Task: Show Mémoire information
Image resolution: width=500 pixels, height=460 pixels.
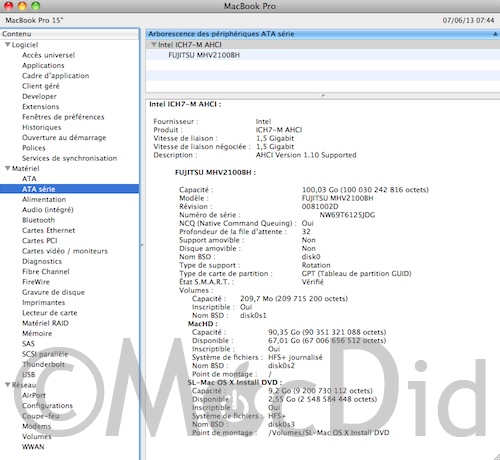Action: click(x=37, y=334)
